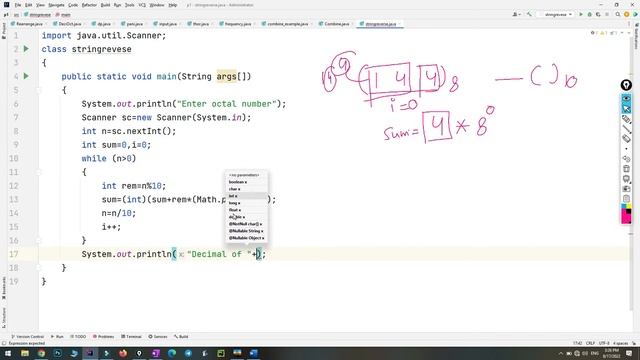This screenshot has width=640, height=360.
Task: Click the '4 spaces' indent status entry
Action: [620, 343]
